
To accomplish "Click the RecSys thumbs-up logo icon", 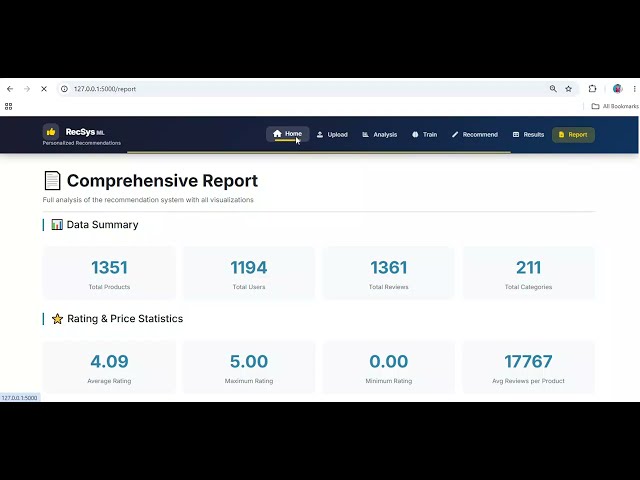I will 51,132.
